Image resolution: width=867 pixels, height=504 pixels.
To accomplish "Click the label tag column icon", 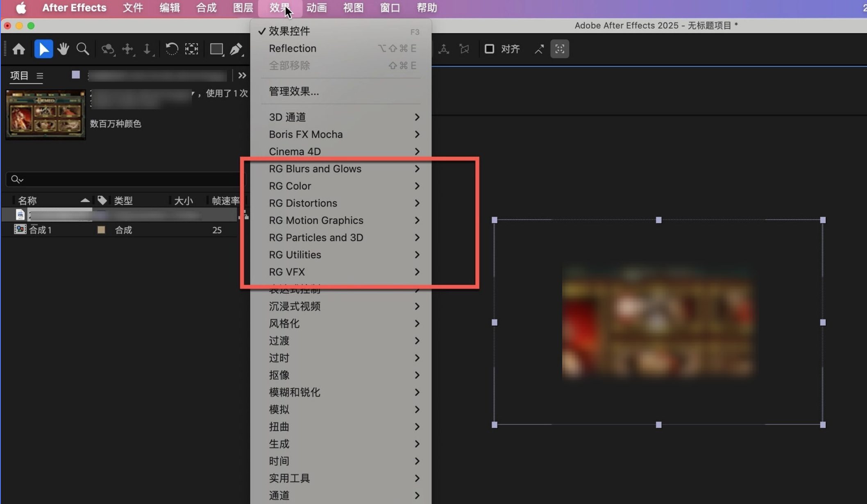I will tap(102, 200).
